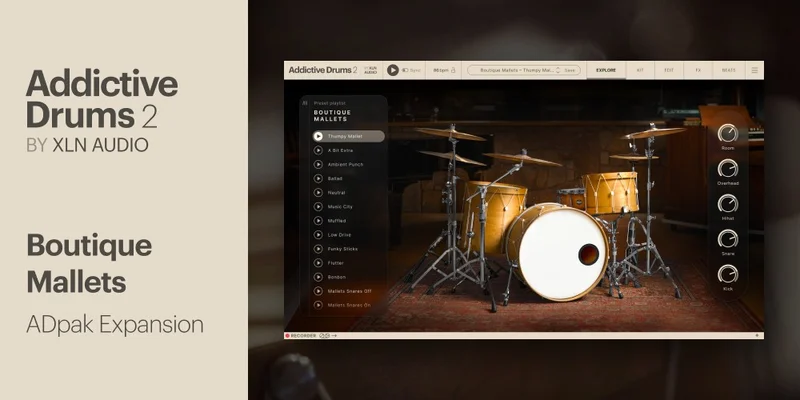The height and width of the screenshot is (400, 800).
Task: Toggle the tempo lock icon
Action: click(x=453, y=70)
